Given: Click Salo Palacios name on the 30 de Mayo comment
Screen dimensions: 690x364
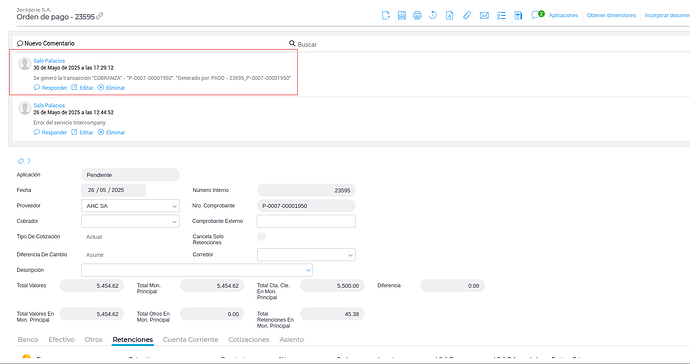Looking at the screenshot, I should tap(49, 61).
